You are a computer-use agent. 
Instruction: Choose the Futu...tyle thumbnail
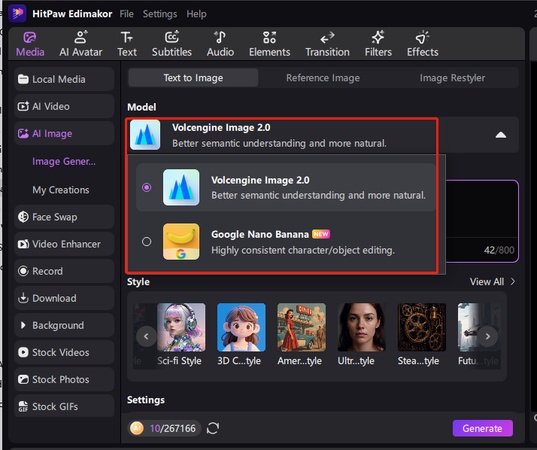point(479,327)
